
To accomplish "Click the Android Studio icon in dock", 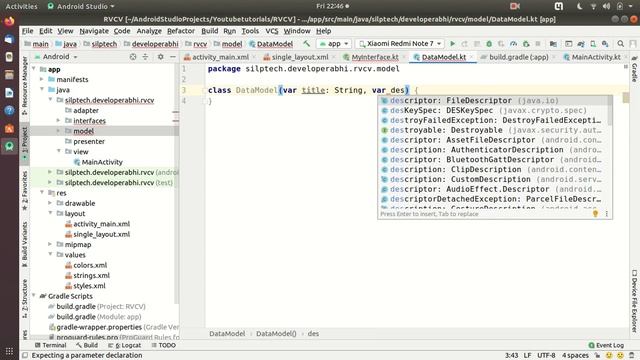I will 9,146.
